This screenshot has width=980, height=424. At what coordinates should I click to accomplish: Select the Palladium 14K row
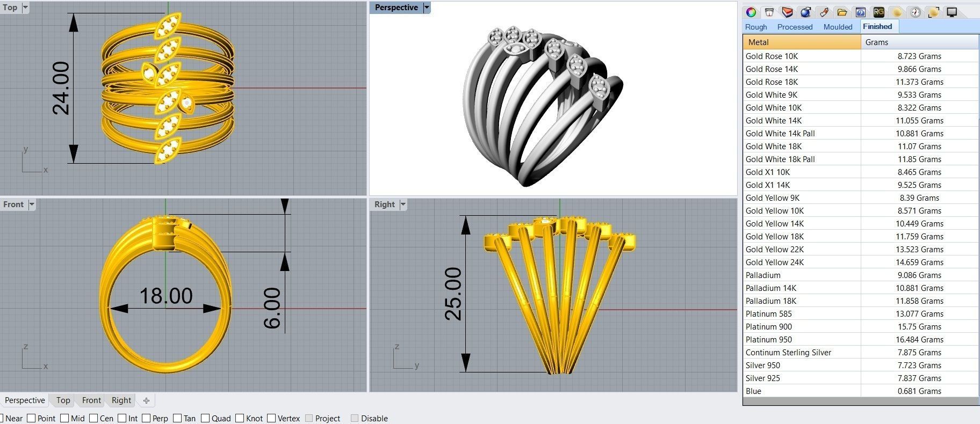[x=861, y=288]
